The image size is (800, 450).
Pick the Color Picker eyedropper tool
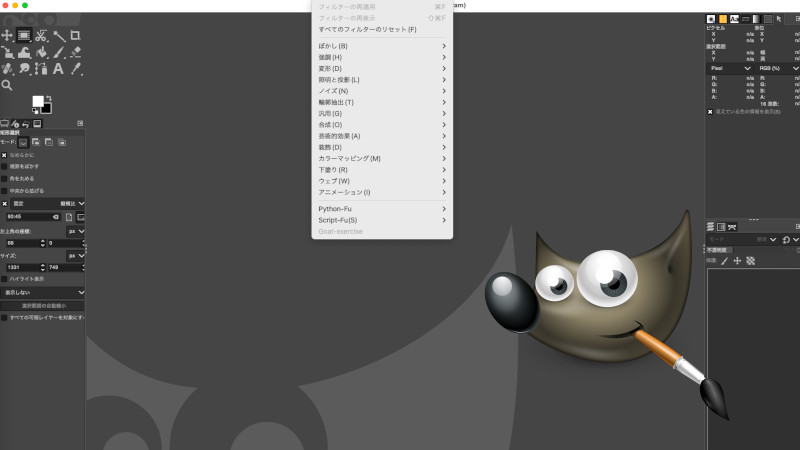pos(76,69)
